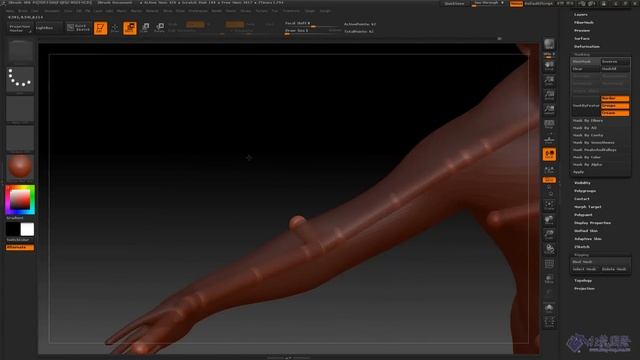Viewport: 640px width, 360px height.
Task: Adjust the Draw Size slider
Action: pos(313,31)
